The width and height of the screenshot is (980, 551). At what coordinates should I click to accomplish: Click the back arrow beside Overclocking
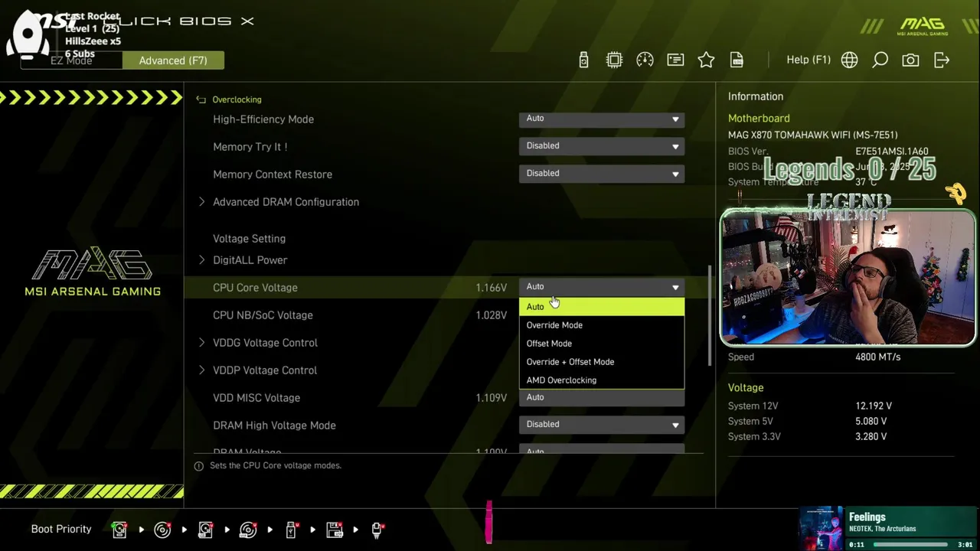point(201,99)
